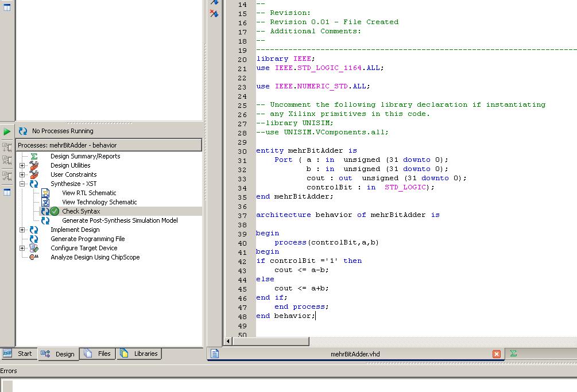The height and width of the screenshot is (392, 577).
Task: Click code line 'end behavior;'
Action: (x=285, y=316)
